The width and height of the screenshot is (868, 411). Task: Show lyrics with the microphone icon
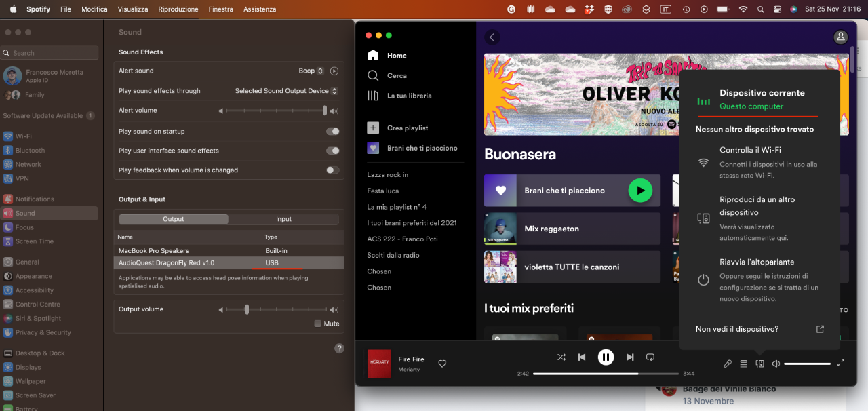pyautogui.click(x=728, y=364)
